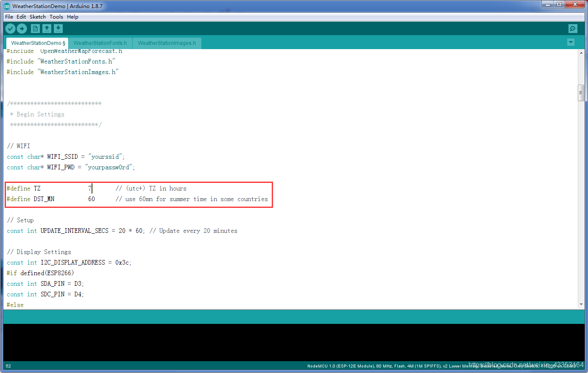Open the Sketch menu

[38, 17]
